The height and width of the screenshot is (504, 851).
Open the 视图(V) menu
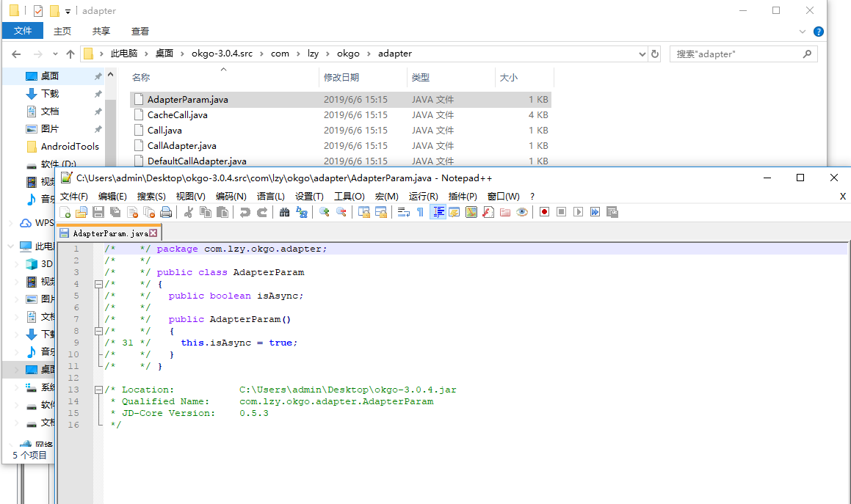click(x=190, y=197)
